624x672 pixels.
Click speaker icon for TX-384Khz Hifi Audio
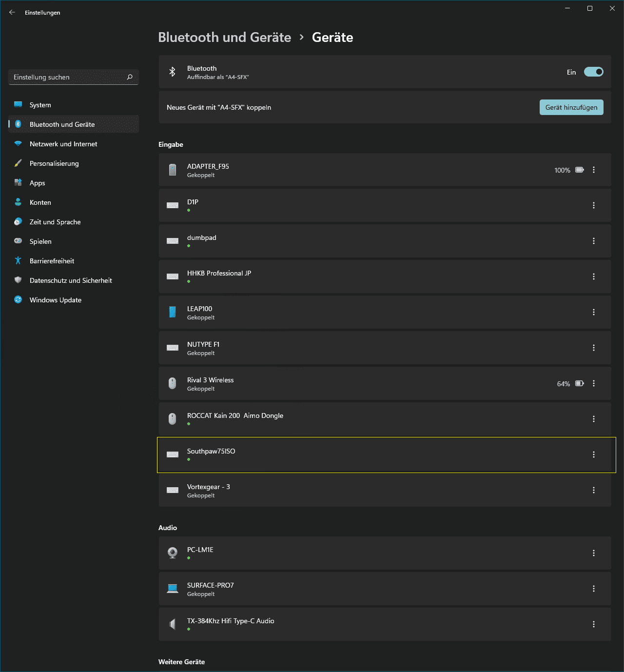coord(173,624)
